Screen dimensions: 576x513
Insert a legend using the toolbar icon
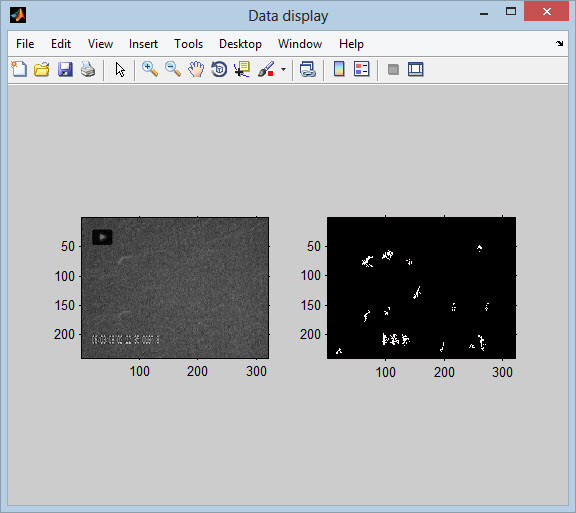coord(361,69)
